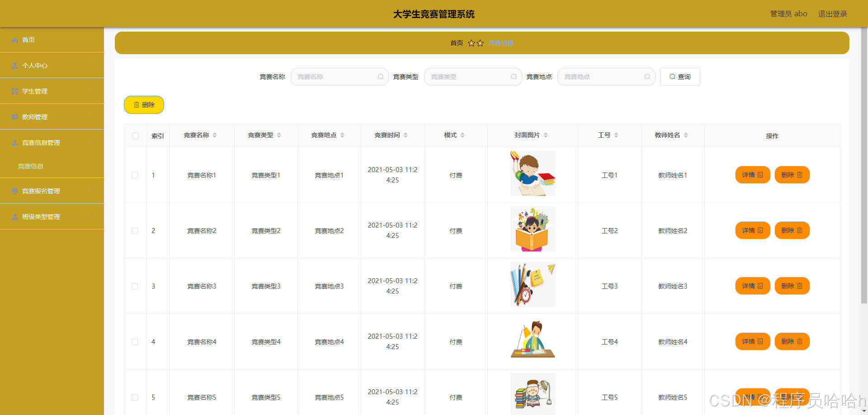Sort table by 竞赛地点 column arrows
868x415 pixels.
(x=342, y=135)
